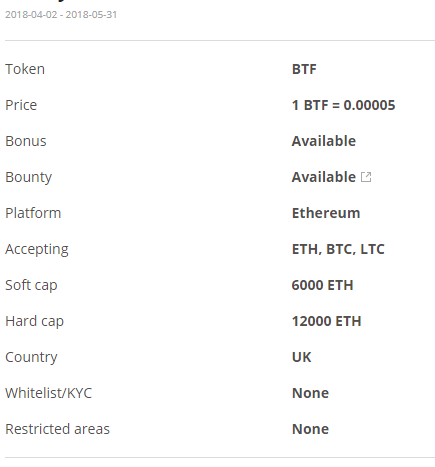Viewport: 435px width, 467px height.
Task: Click the Bonus Available value
Action: point(324,141)
